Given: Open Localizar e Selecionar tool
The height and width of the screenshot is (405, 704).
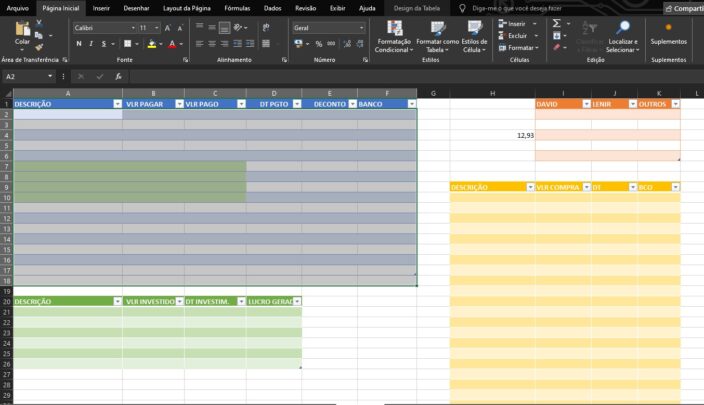Looking at the screenshot, I should [622, 38].
